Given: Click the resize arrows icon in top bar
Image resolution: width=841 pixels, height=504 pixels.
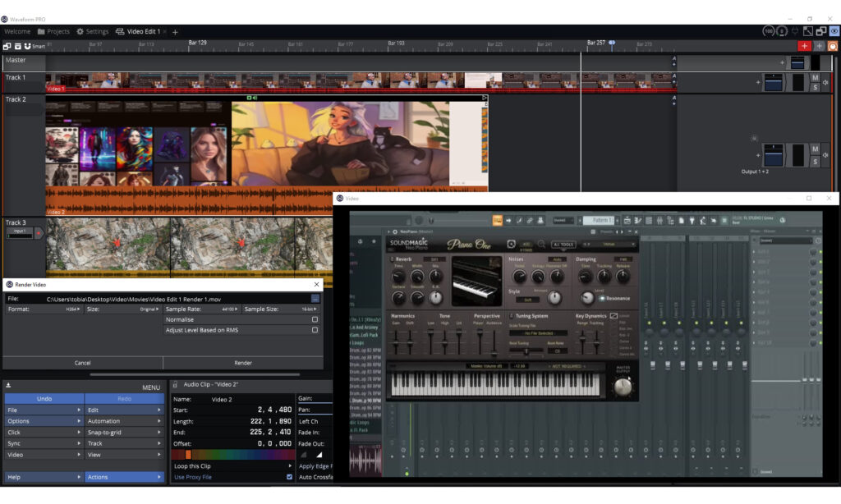Looking at the screenshot, I should tap(808, 32).
